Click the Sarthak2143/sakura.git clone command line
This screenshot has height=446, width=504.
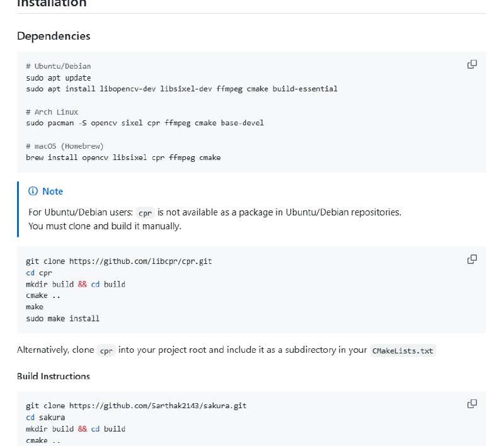(136, 406)
